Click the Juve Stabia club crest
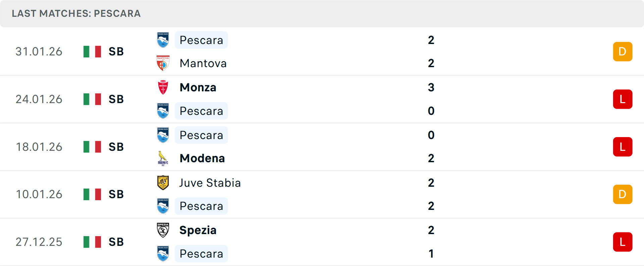Screen dimensions: 644x266 (x=163, y=183)
